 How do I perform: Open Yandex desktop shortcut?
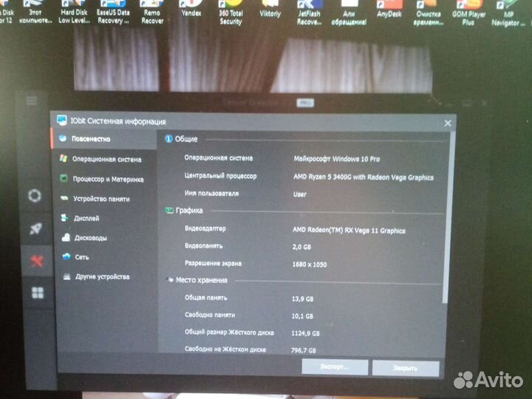pos(191,9)
